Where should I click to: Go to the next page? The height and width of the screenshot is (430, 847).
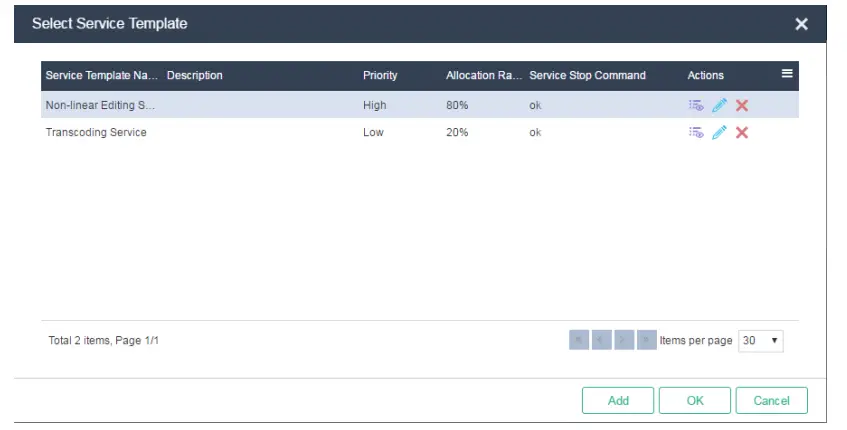coord(624,340)
